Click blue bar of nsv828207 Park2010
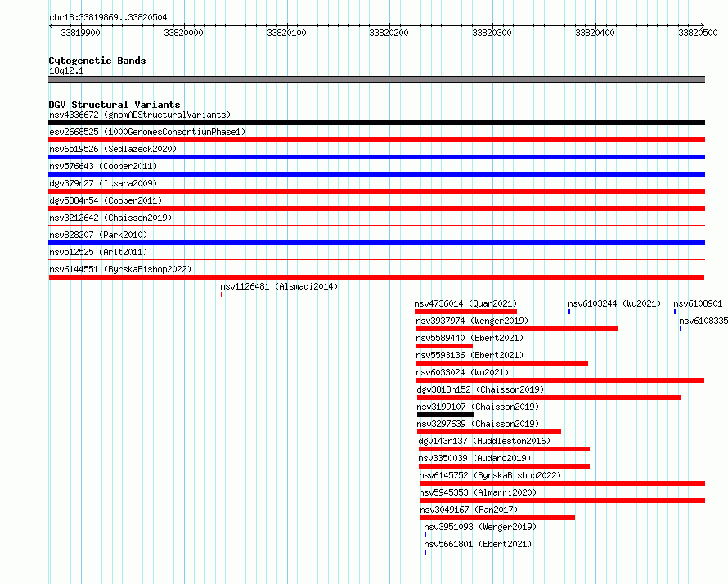728x584 pixels. (376, 243)
